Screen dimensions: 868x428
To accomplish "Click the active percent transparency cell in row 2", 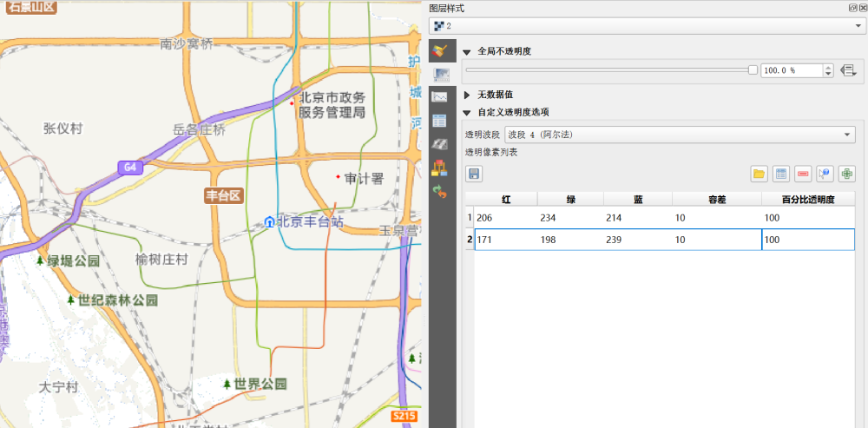I will coord(808,240).
